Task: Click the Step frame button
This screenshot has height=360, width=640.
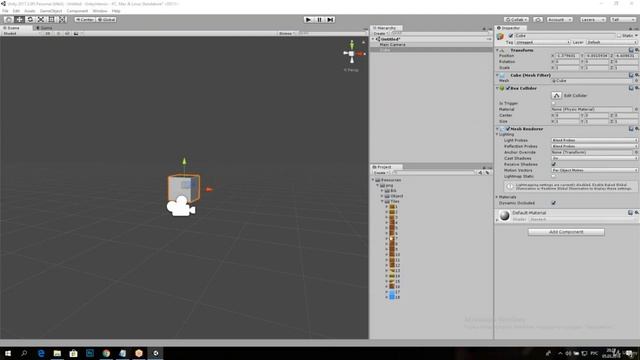Action: 331,20
